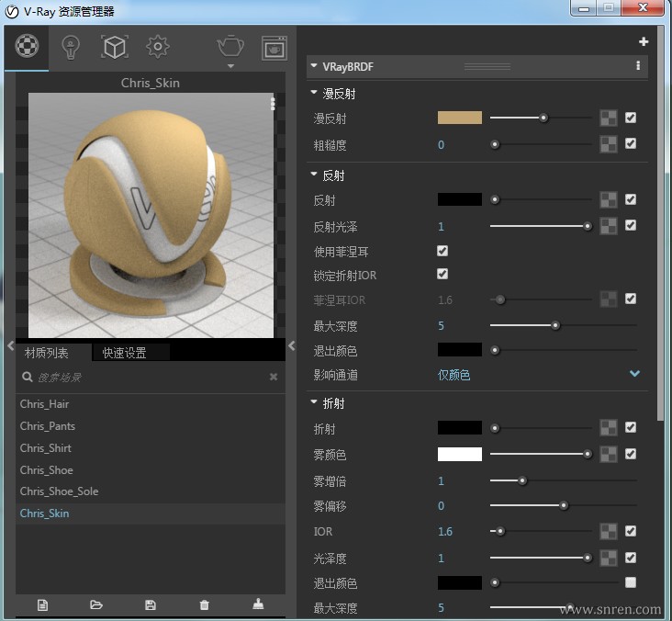Open the Lights tab bulb icon
Viewport: 672px width, 621px height.
click(x=71, y=47)
